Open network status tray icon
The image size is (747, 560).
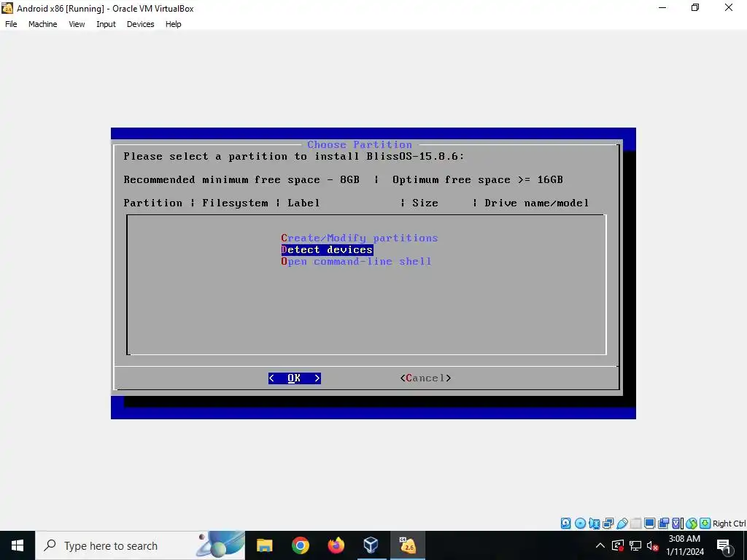click(x=635, y=545)
